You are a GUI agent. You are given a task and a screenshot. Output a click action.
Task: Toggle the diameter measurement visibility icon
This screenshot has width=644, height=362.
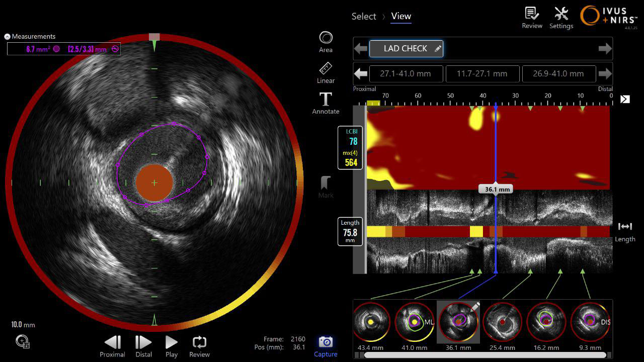pos(115,49)
